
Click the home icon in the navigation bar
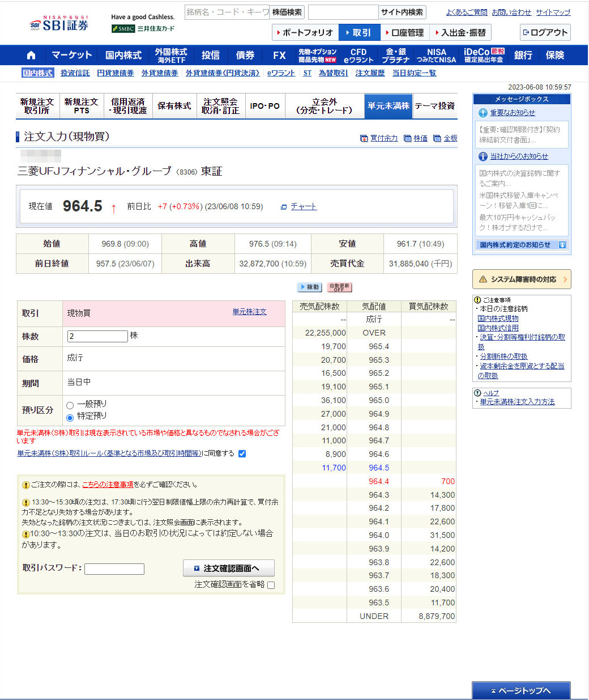(x=31, y=56)
